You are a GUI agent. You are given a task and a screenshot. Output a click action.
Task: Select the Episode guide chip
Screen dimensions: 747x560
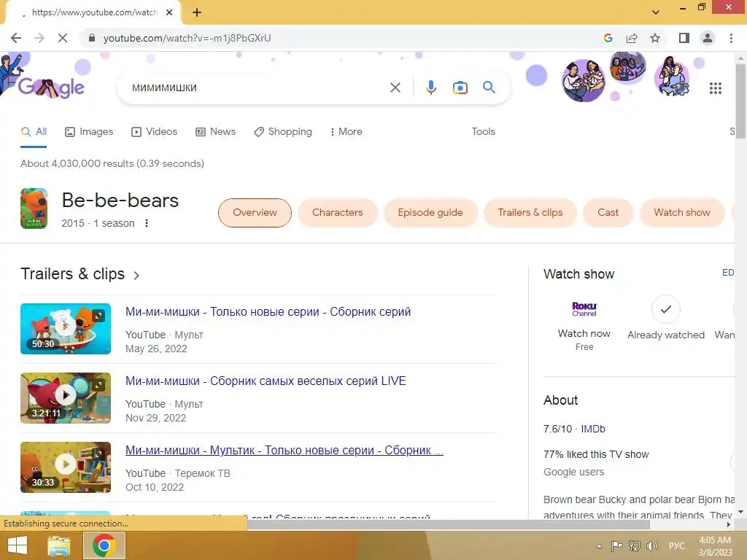coord(430,213)
